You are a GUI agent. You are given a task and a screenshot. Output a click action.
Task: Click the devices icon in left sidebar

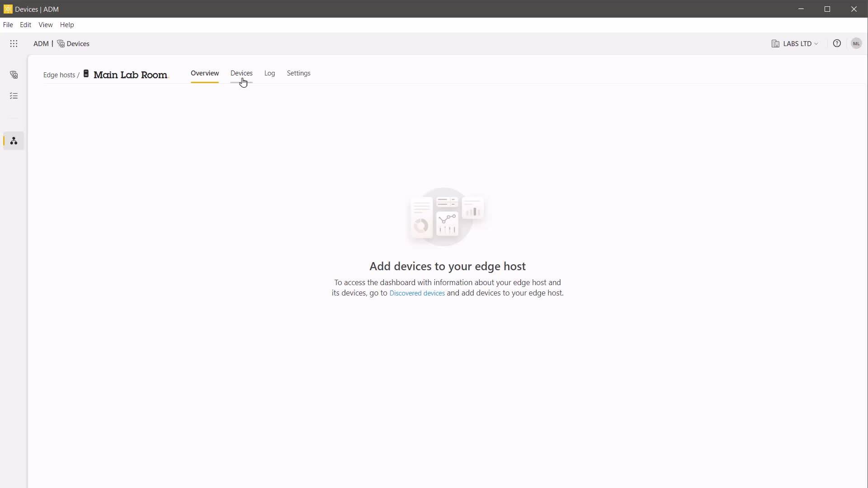tap(14, 75)
